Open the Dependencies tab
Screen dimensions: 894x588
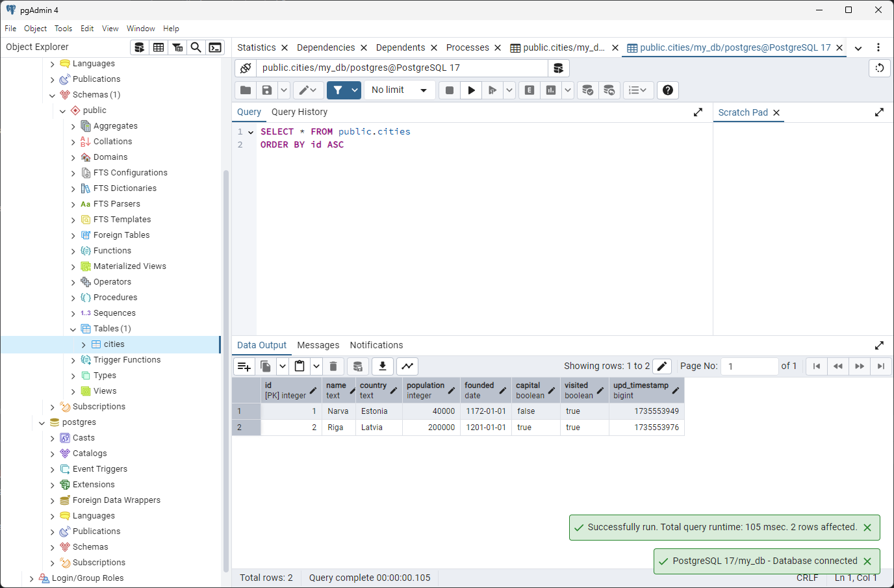pos(326,48)
